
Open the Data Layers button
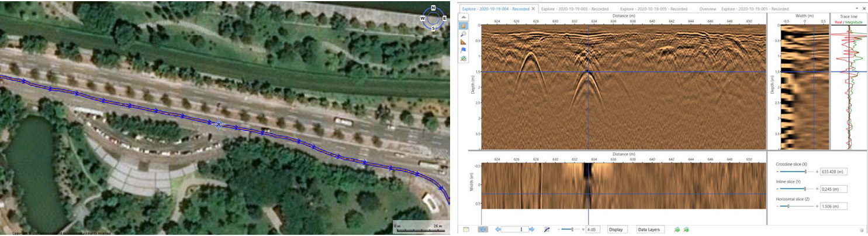(649, 230)
